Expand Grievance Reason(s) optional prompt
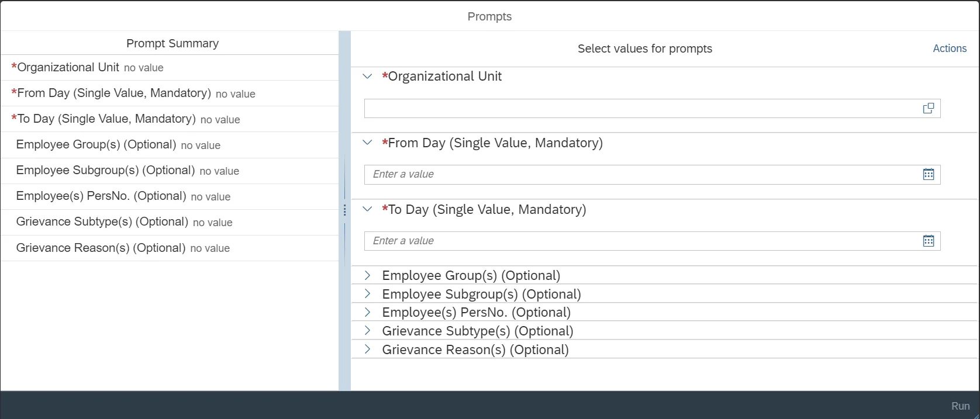Screen dimensions: 980x419 367,349
